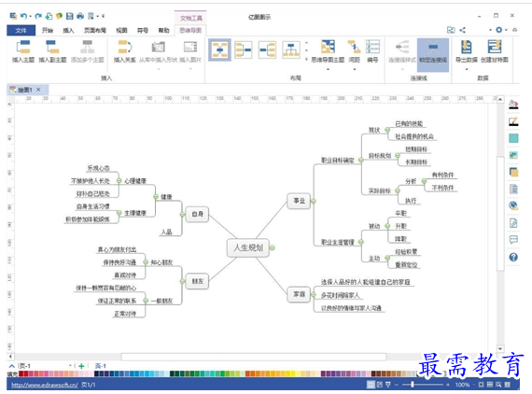Screen dimensions: 532x394
Task: Click Create Gantt Chart (创建甘特图) icon
Action: click(495, 47)
